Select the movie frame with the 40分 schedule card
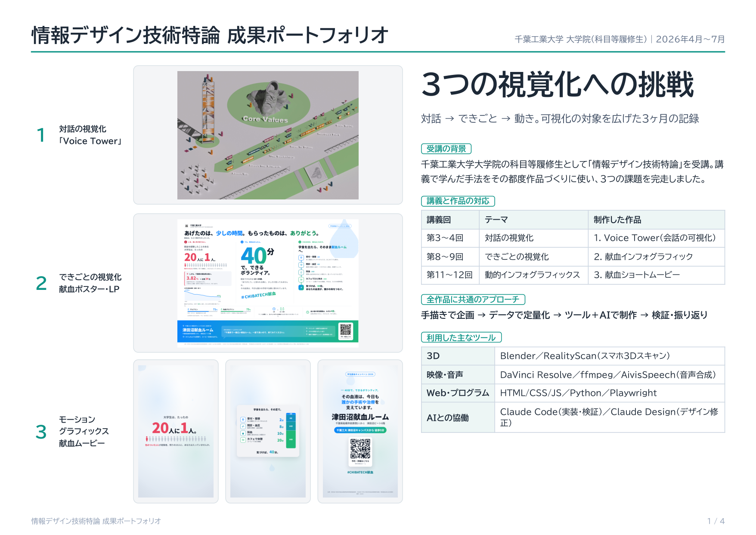Viewport: 756px width, 535px height. 268,431
